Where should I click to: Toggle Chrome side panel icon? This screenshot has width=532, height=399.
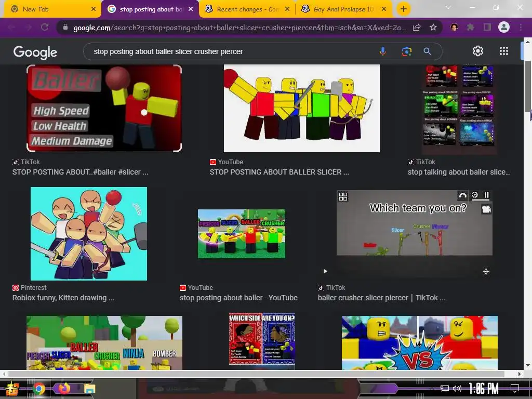click(487, 27)
